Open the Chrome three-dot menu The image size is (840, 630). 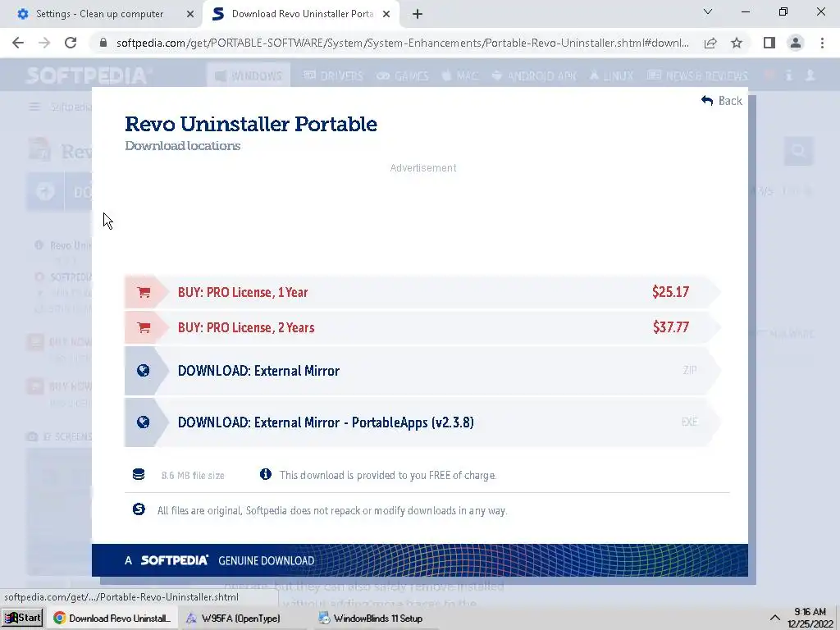coord(822,43)
